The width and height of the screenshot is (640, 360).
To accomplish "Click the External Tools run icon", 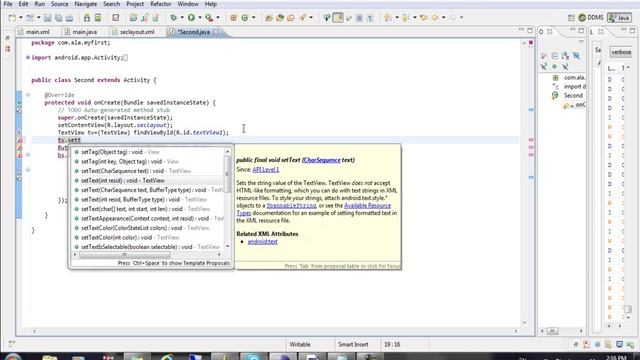I will coord(209,18).
